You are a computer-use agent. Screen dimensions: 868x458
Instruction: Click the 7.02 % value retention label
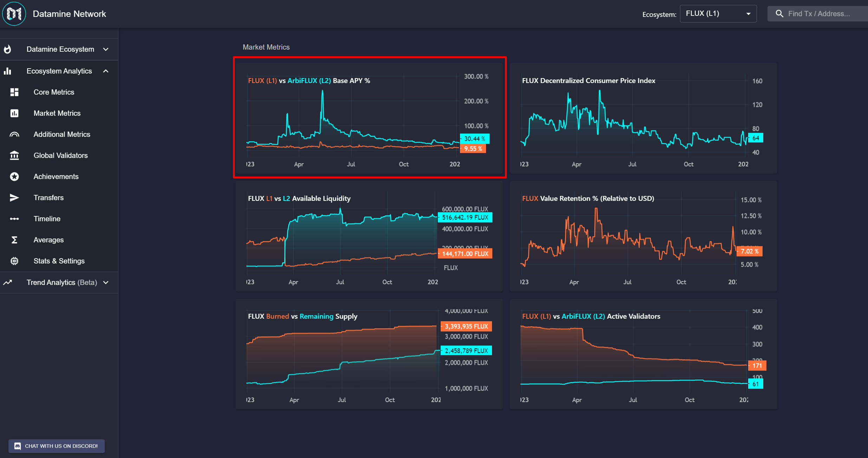coord(750,251)
